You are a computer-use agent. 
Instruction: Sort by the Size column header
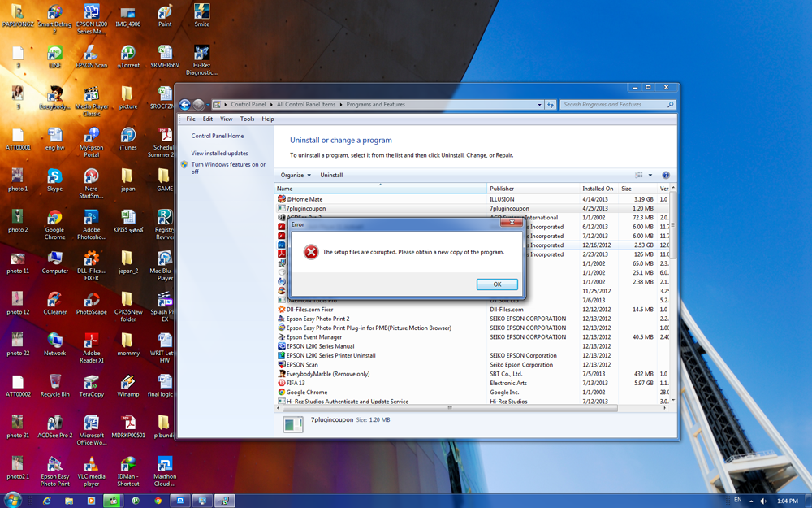[637, 189]
